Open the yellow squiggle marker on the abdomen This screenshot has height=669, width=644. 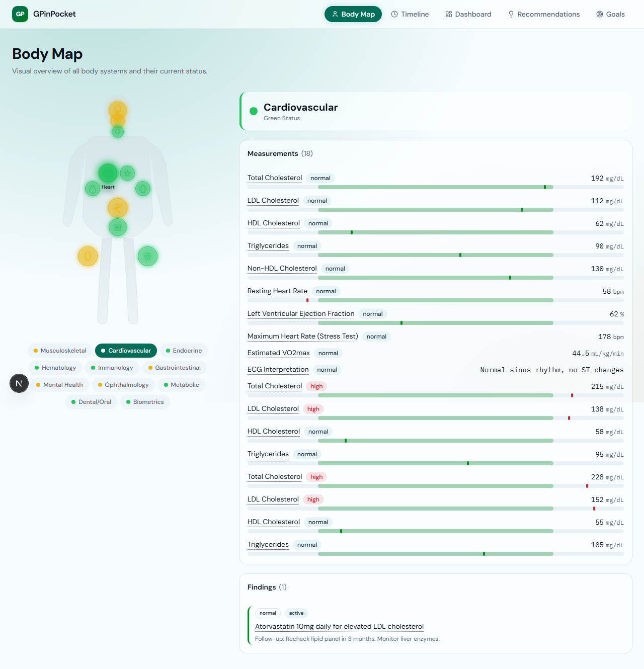click(x=118, y=207)
